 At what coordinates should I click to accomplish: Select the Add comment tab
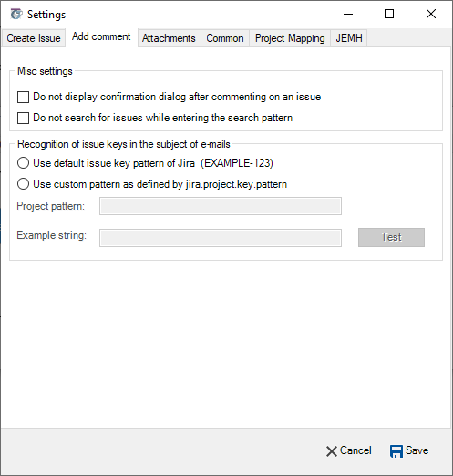click(x=101, y=36)
